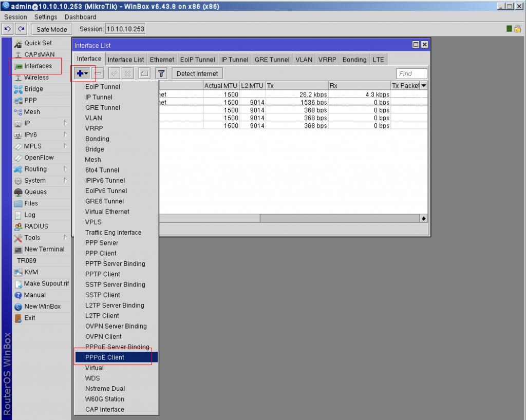Image resolution: width=526 pixels, height=420 pixels.
Task: Choose Bonding in the add menu
Action: tap(117, 139)
